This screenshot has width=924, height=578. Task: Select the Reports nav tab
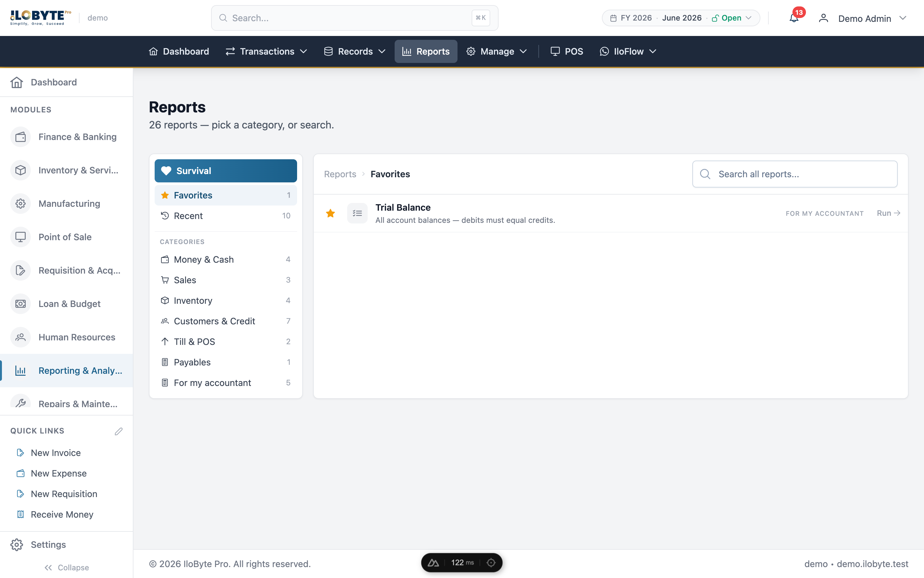(426, 51)
